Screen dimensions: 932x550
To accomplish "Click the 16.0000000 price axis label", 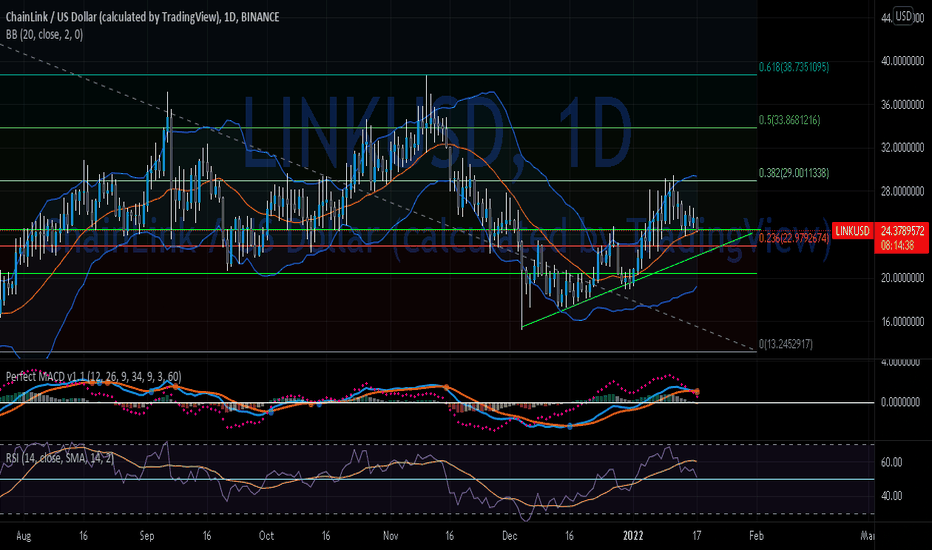I will pos(902,322).
